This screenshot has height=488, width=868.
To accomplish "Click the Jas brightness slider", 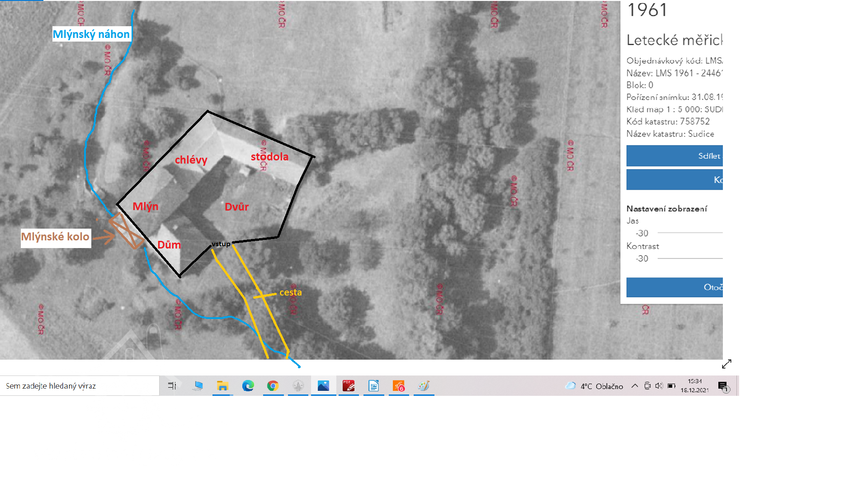I will 690,233.
